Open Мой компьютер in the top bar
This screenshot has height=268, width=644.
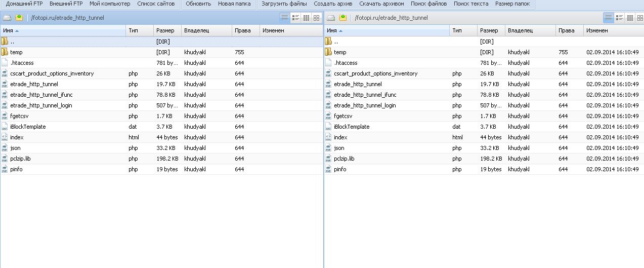(110, 4)
